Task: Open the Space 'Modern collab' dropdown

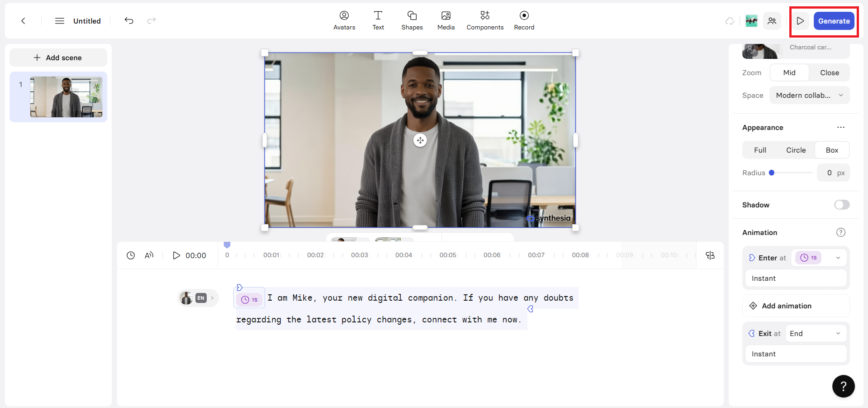Action: tap(809, 95)
